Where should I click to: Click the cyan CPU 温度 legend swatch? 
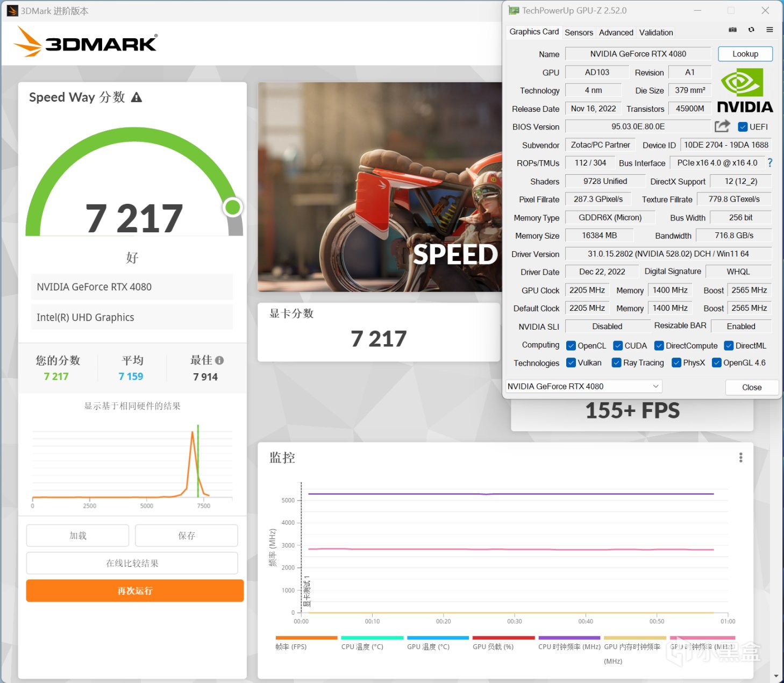point(372,638)
